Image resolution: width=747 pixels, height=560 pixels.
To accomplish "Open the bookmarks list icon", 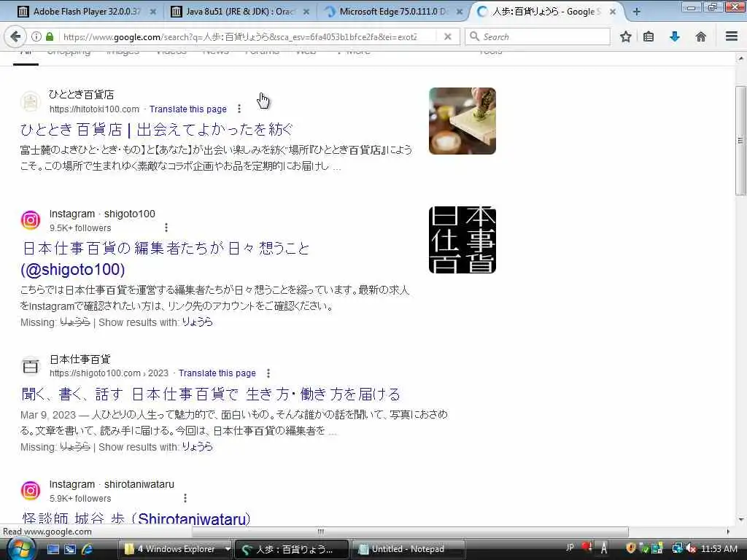I will point(649,36).
